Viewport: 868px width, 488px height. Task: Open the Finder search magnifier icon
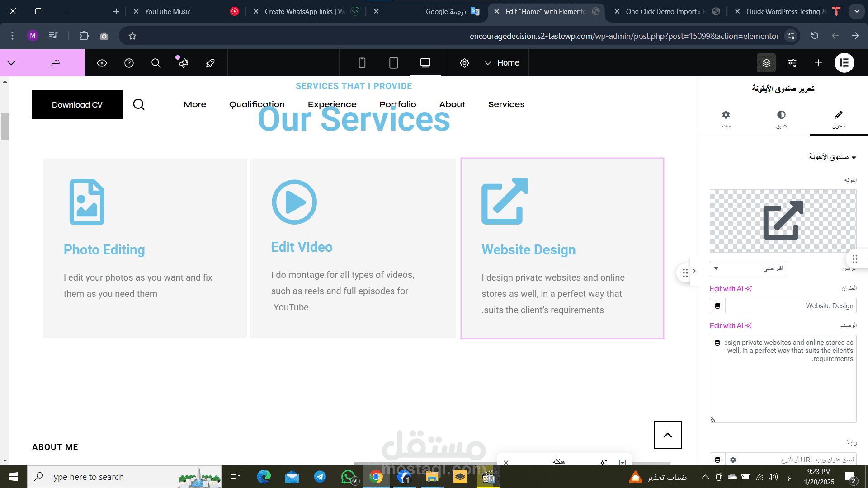pos(156,63)
